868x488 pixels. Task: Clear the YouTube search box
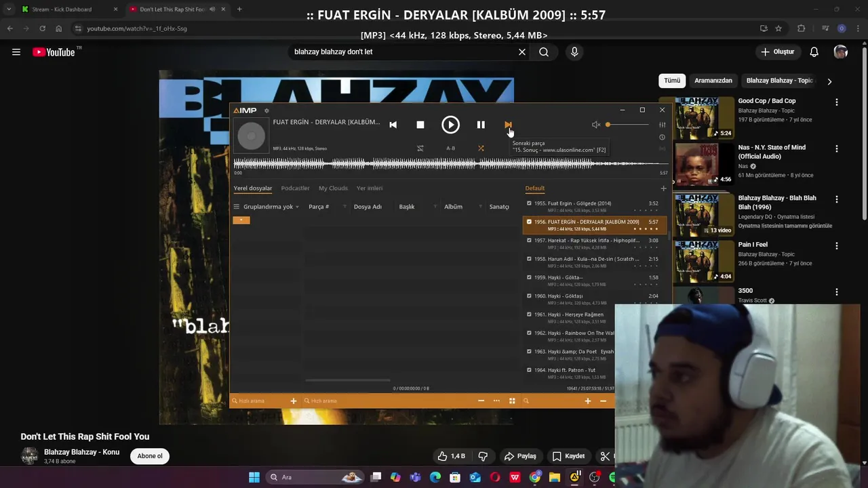[x=522, y=52]
